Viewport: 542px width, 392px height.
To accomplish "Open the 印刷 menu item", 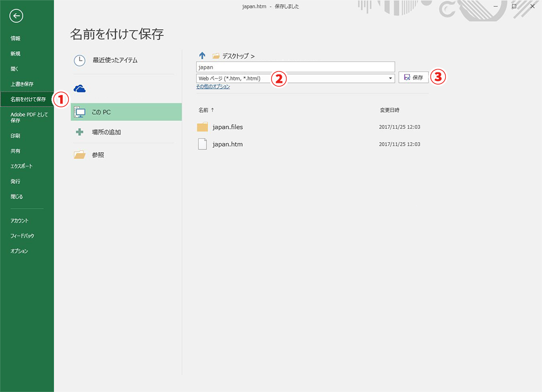I will [x=16, y=136].
